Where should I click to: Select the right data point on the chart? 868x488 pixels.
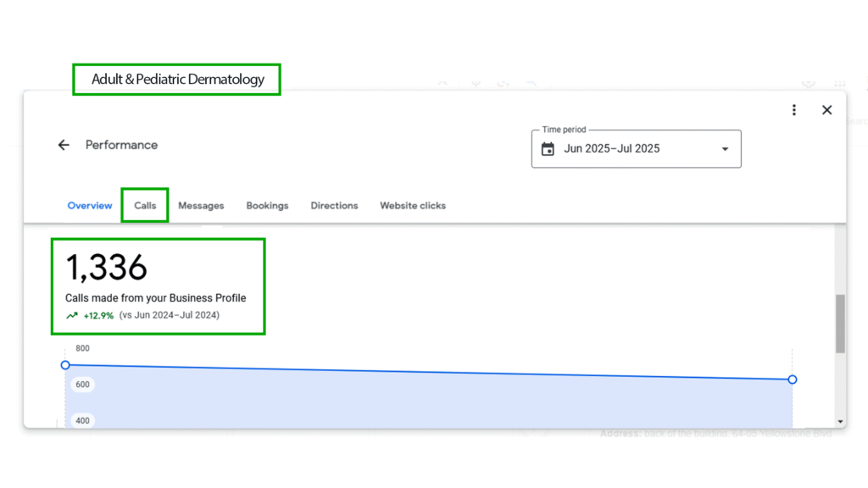793,380
